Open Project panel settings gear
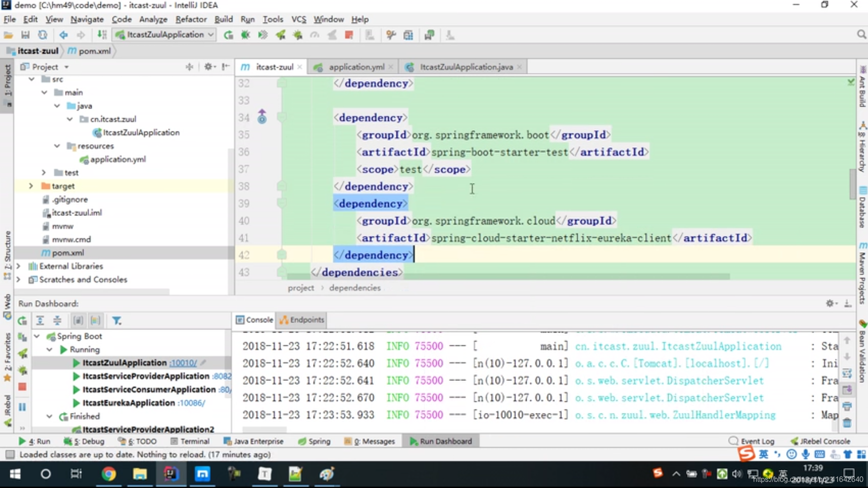Viewport: 868px width, 488px height. point(208,67)
